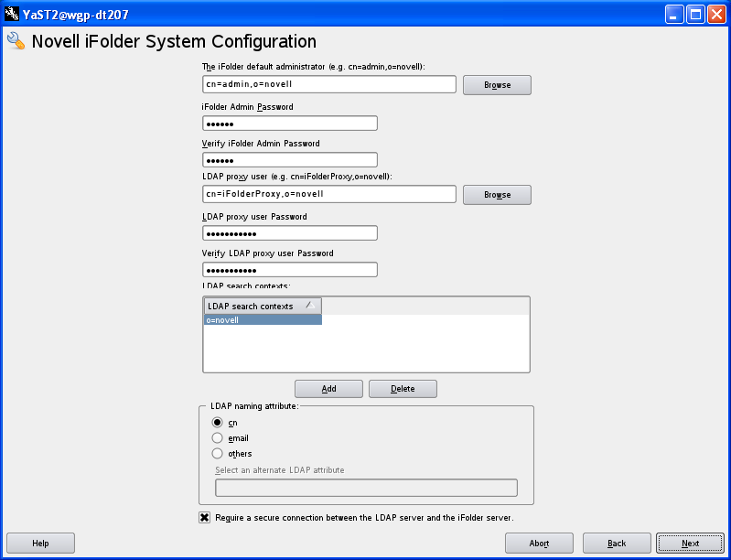731x560 pixels.
Task: Abort the iFolder configuration
Action: (539, 544)
